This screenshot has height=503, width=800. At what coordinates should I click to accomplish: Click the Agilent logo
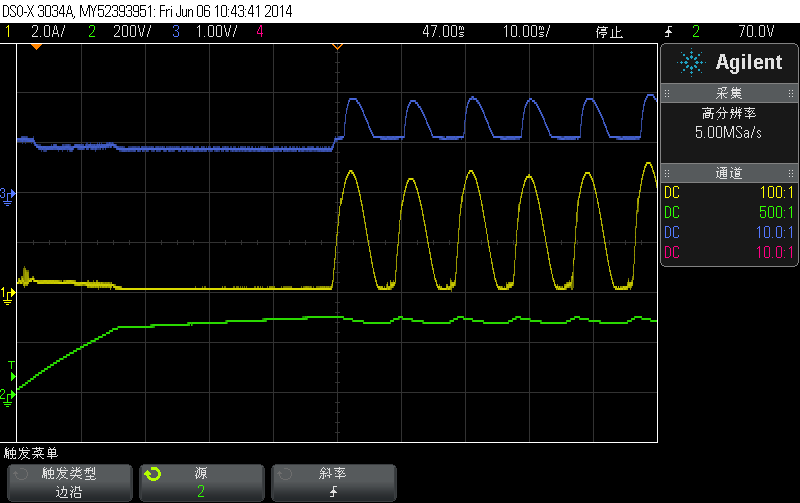[x=729, y=62]
